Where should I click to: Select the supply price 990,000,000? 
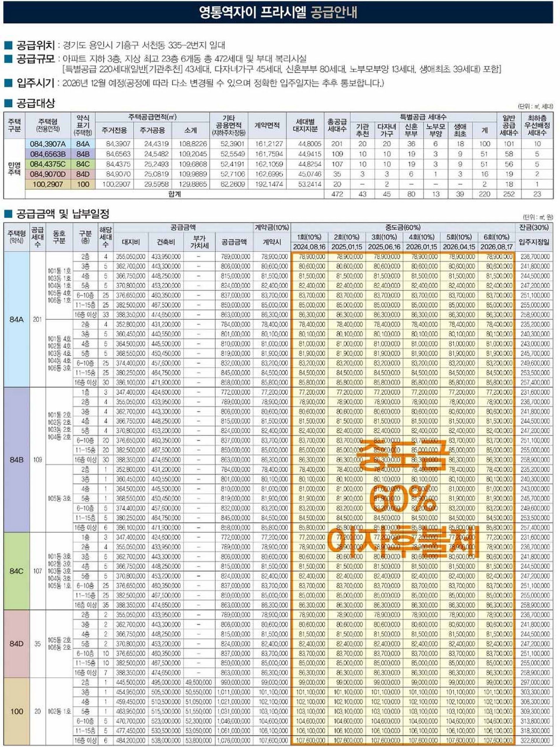[x=236, y=683]
